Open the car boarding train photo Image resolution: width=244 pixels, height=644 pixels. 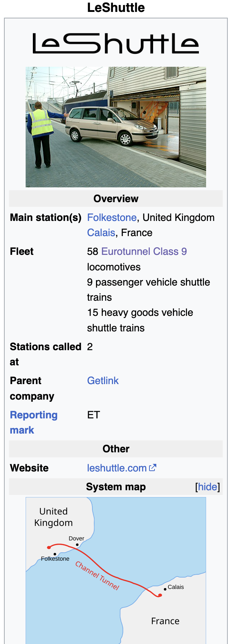(x=116, y=127)
